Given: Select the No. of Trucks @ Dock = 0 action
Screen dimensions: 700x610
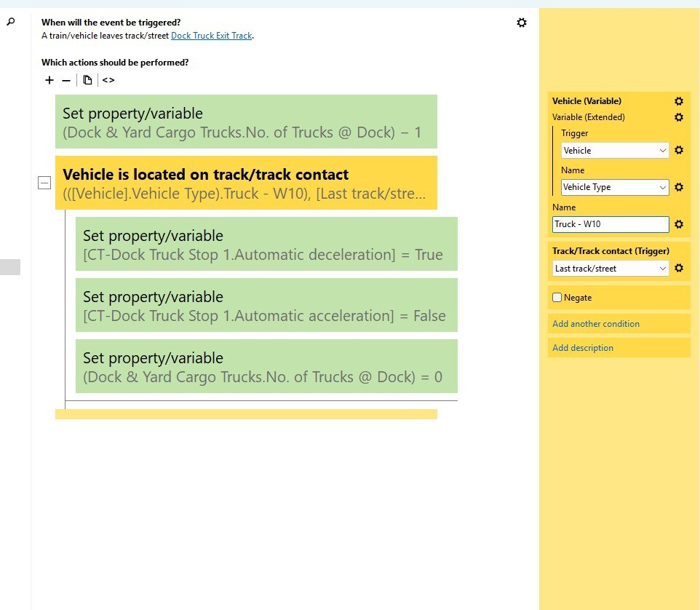Looking at the screenshot, I should click(266, 366).
